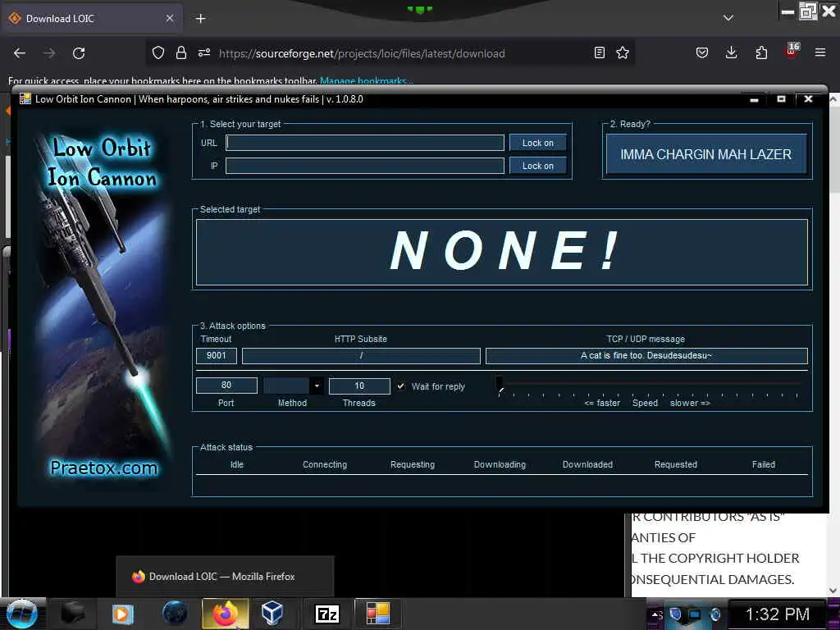The image size is (840, 630).
Task: Click the shield icon in system tray
Action: (676, 614)
